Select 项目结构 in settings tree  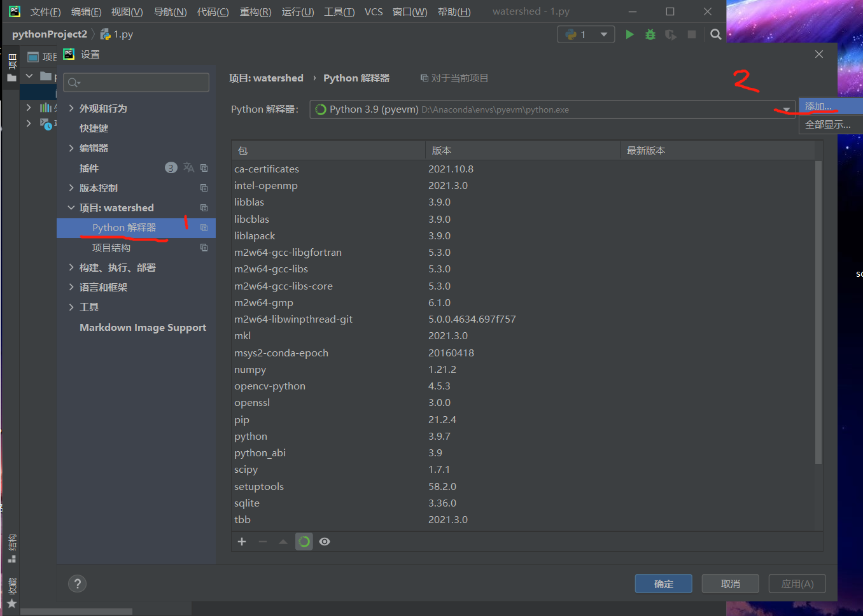coord(111,248)
